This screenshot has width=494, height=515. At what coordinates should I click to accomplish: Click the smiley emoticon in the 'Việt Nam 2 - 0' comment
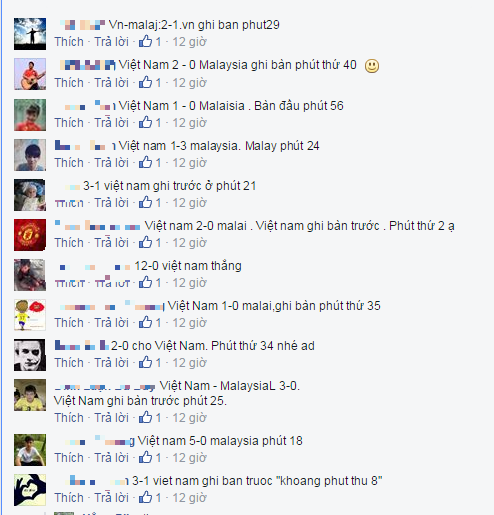(x=372, y=66)
